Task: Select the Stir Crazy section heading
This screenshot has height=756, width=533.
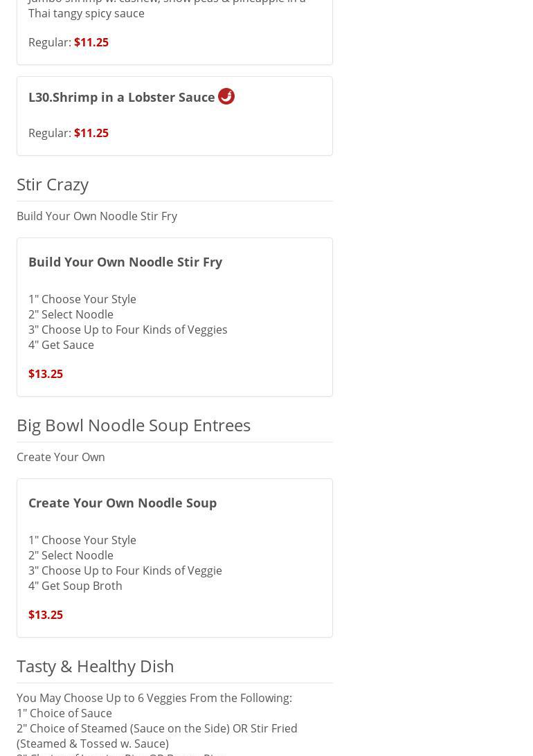Action: point(53,184)
